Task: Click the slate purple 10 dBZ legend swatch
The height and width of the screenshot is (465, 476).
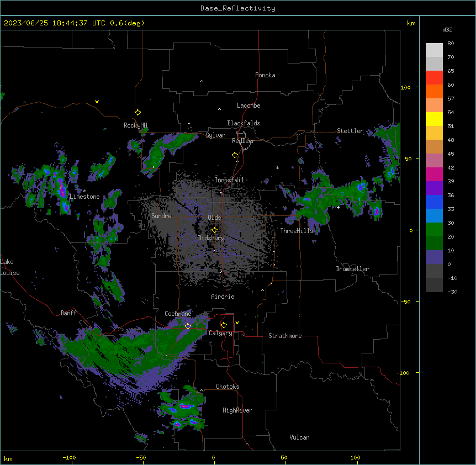Action: coord(434,257)
